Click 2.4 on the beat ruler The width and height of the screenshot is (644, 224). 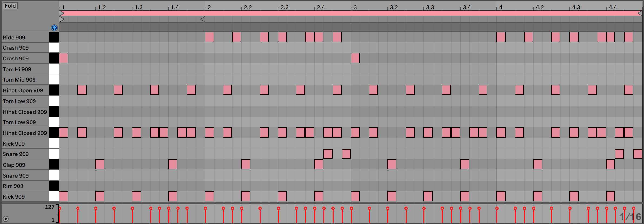pos(321,7)
